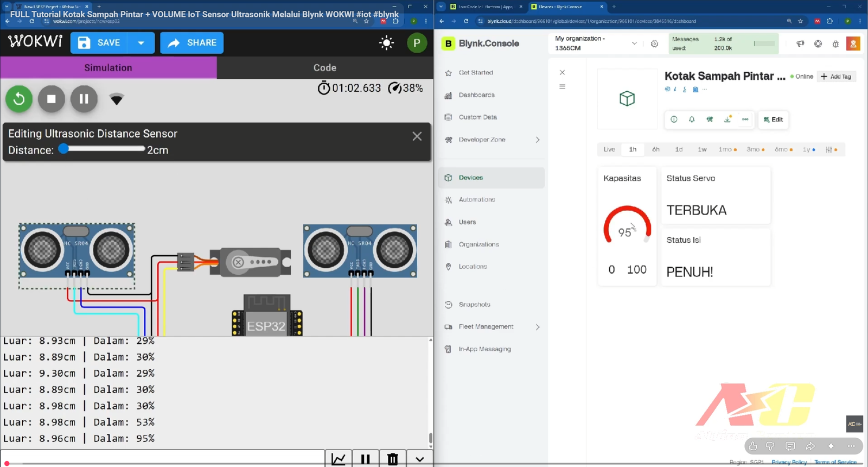Pause the Wokwi simulation with the round button
This screenshot has width=868, height=467.
tap(84, 99)
